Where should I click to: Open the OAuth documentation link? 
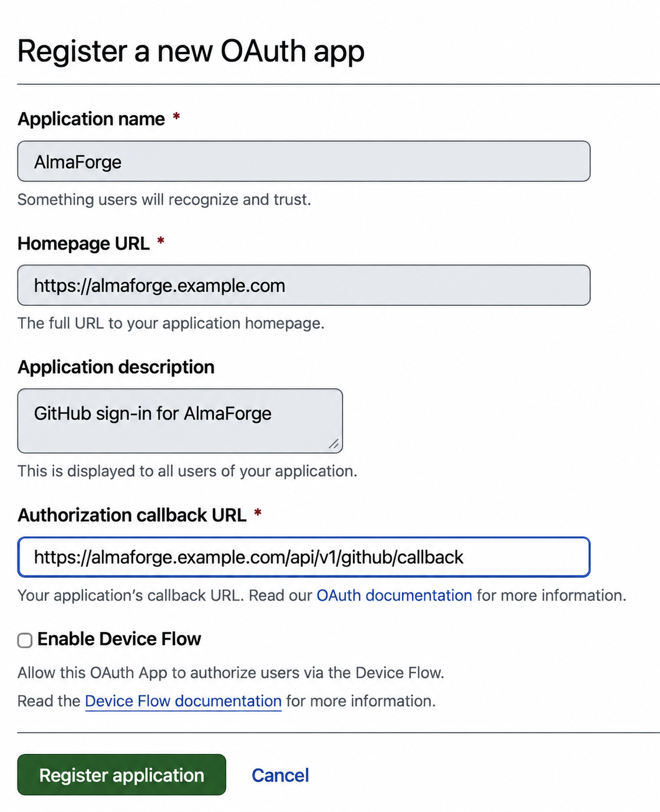pos(394,595)
